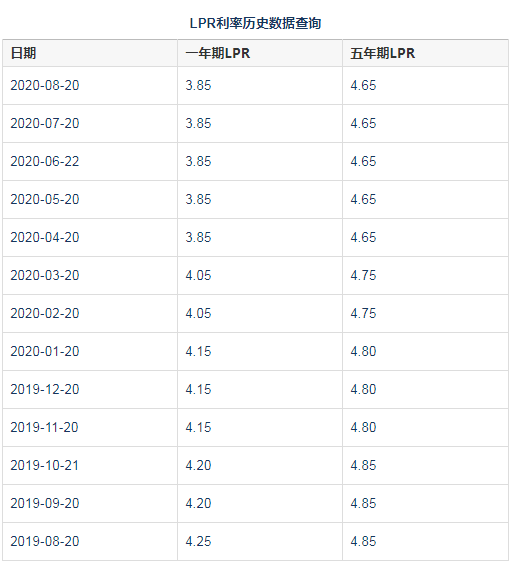Click the date cell 2019-10-21

coord(44,465)
